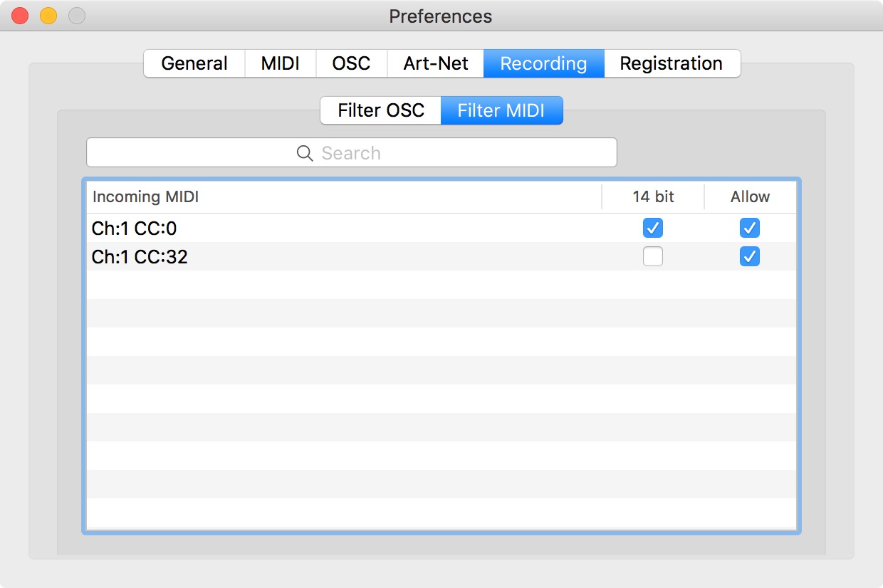This screenshot has height=588, width=883.
Task: Open the General preferences tab
Action: click(194, 63)
